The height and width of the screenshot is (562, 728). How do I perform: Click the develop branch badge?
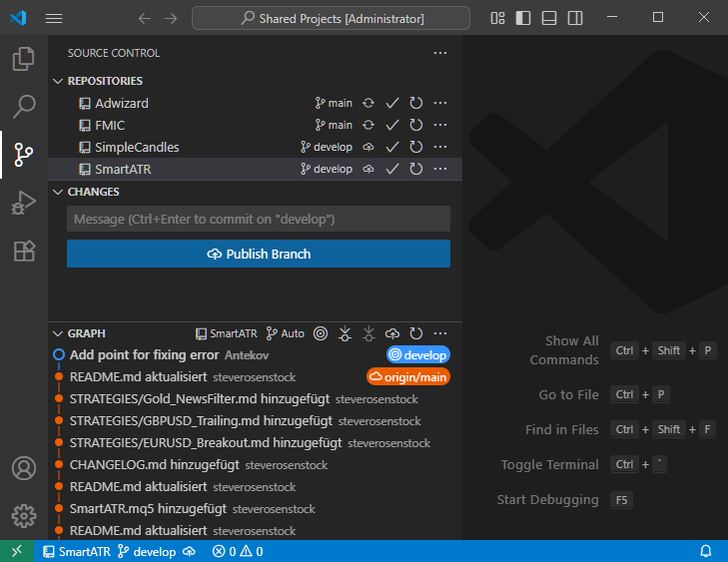tap(418, 355)
